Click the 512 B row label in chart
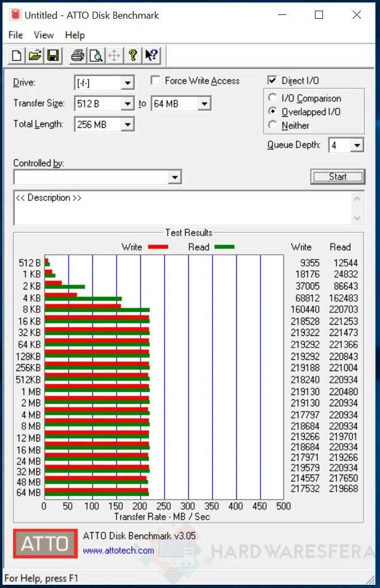 [x=30, y=263]
